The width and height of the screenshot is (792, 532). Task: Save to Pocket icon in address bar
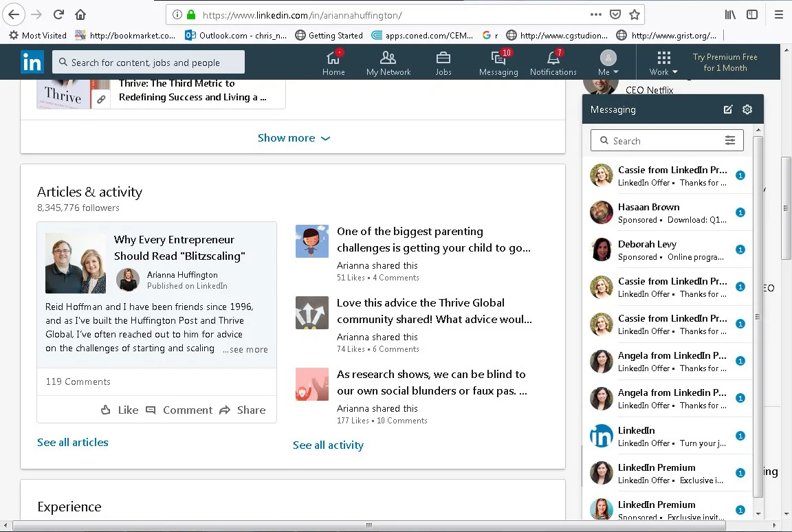615,14
